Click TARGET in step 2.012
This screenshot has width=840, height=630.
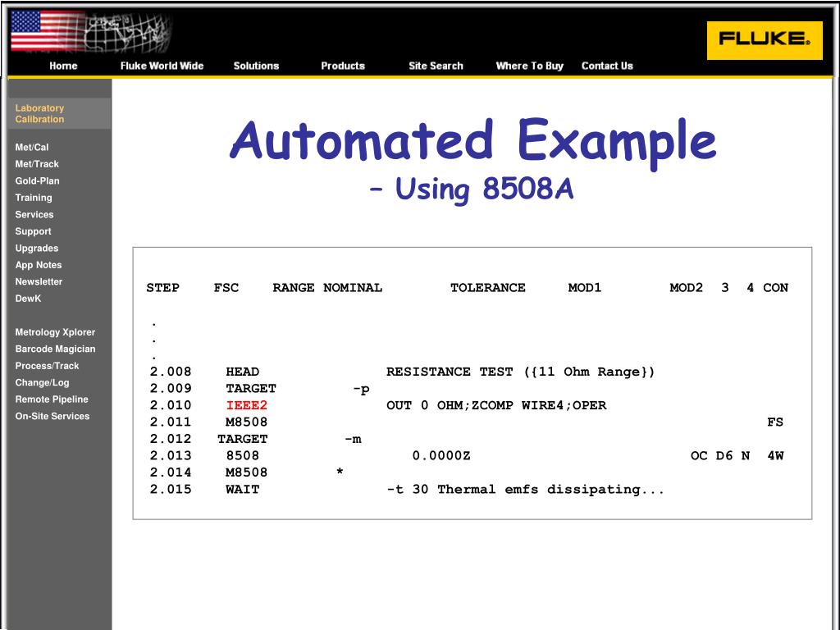[x=242, y=439]
